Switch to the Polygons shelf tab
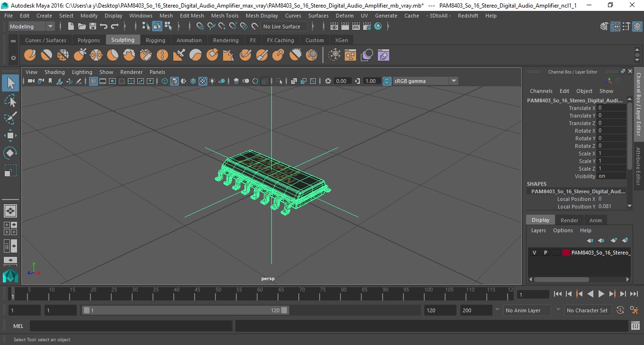Screen dimensions: 644x345 (89, 40)
